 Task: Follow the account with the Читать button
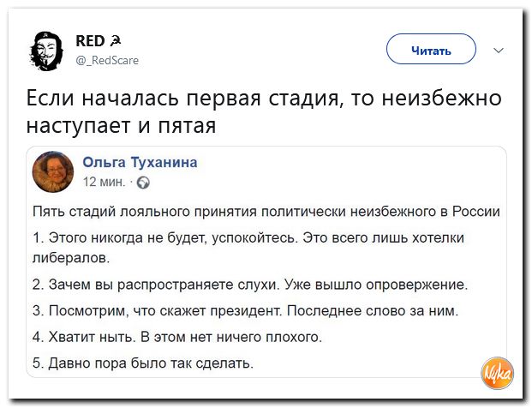(431, 49)
